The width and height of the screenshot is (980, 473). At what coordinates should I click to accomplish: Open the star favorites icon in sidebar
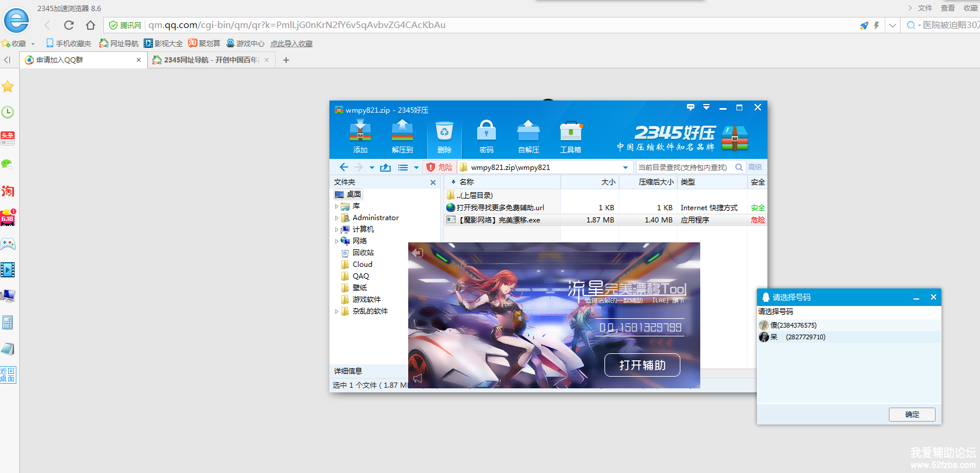(x=8, y=86)
